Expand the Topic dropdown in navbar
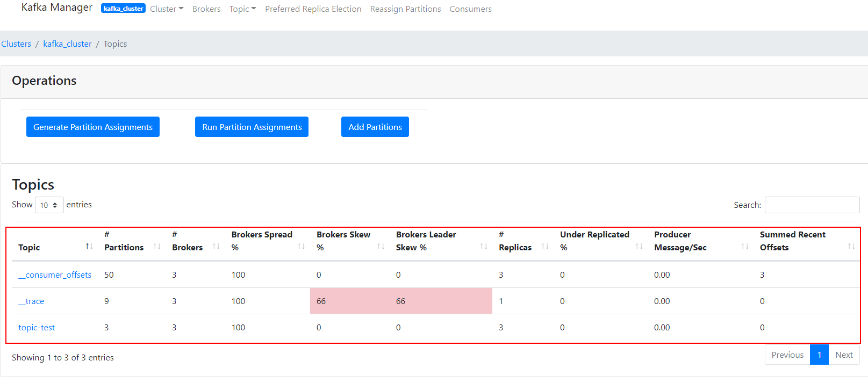The image size is (868, 383). coord(242,9)
